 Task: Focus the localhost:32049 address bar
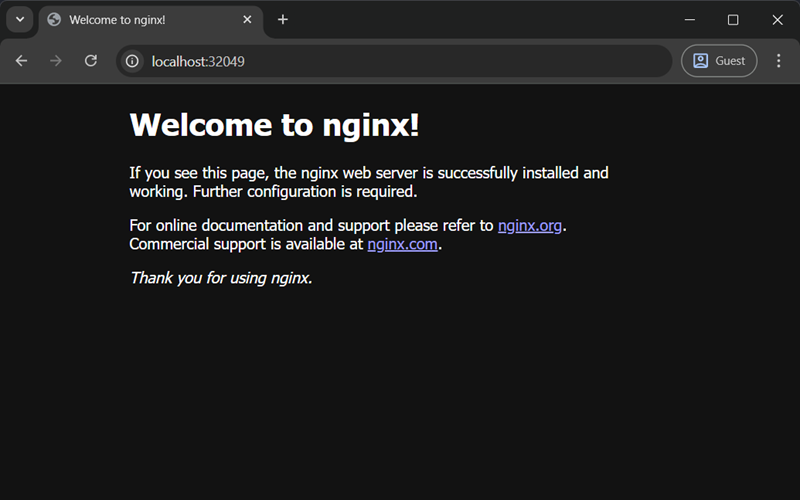[394, 61]
